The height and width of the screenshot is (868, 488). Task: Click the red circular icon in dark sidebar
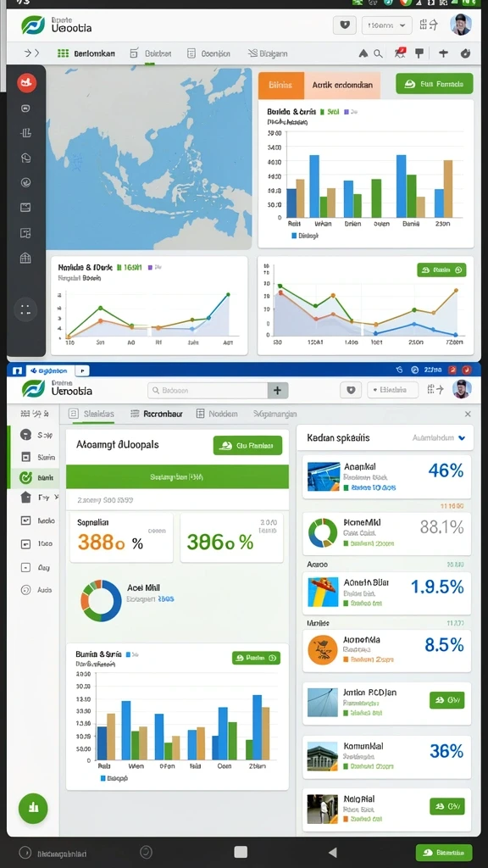[26, 83]
